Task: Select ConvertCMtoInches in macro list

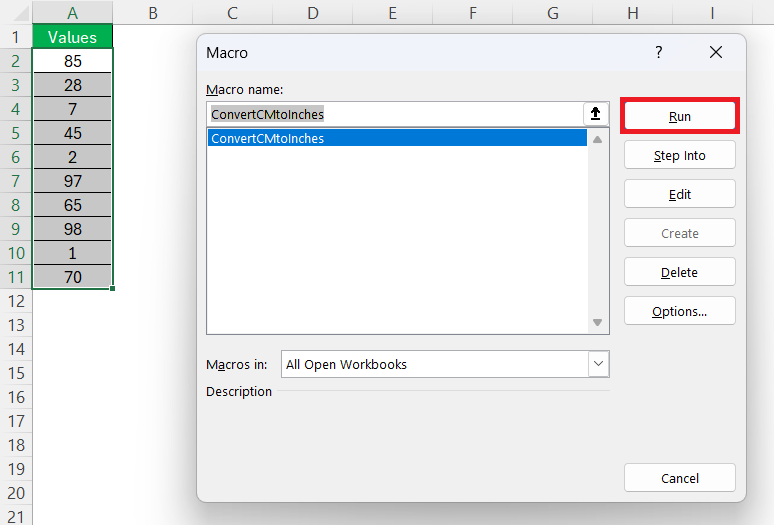Action: (397, 138)
